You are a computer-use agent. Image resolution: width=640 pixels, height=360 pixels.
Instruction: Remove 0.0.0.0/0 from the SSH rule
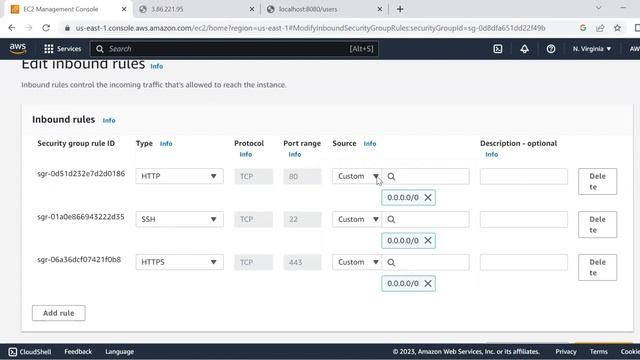pyautogui.click(x=428, y=240)
